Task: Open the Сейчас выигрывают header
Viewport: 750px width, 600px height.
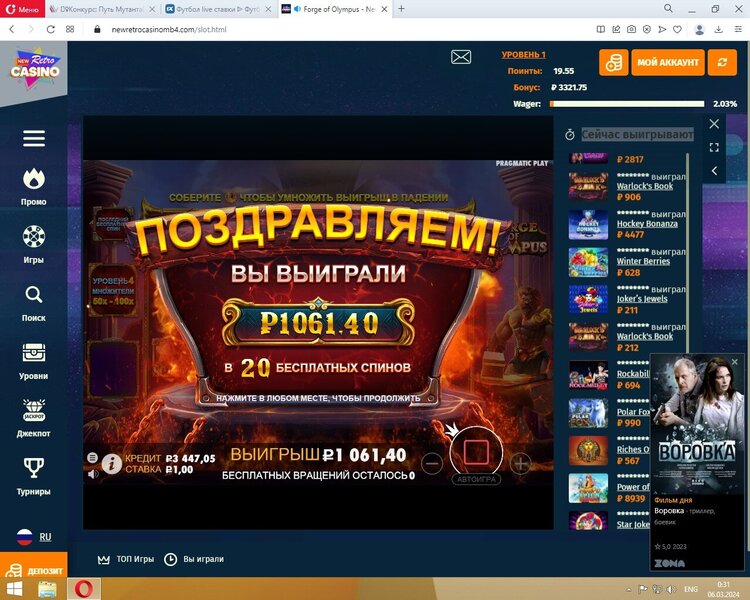Action: tap(637, 134)
